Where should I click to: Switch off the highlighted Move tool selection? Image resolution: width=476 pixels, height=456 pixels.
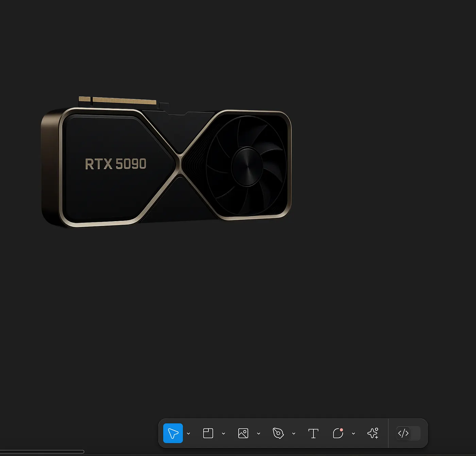pyautogui.click(x=173, y=433)
